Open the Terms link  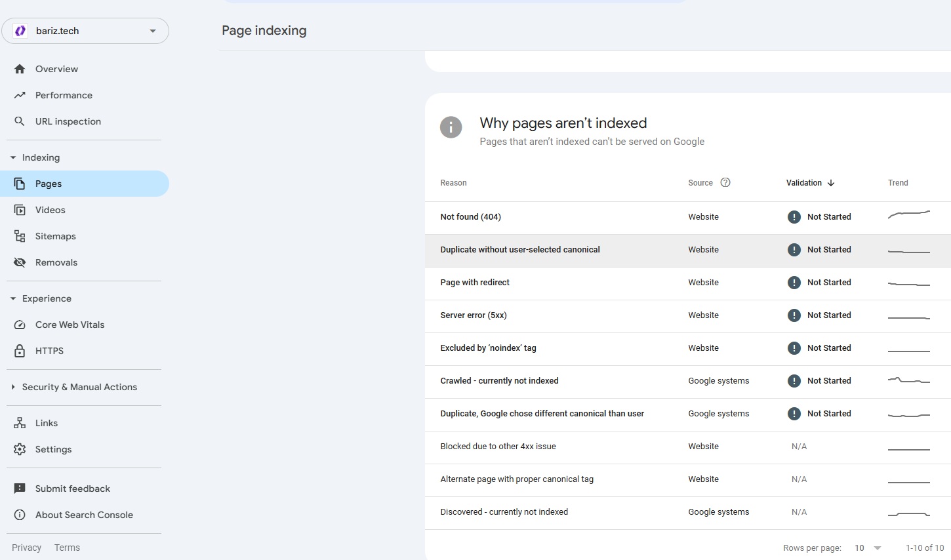coord(67,548)
